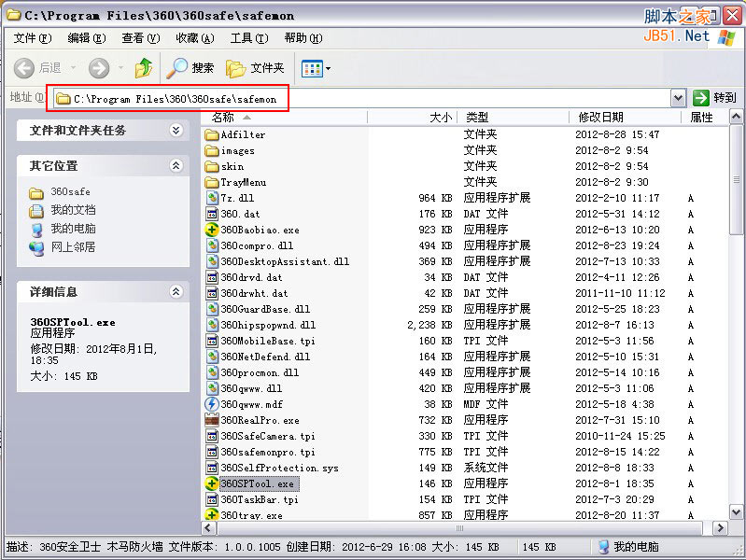Sort by the 修改日期 column header
Viewport: 746px width, 560px height.
626,117
